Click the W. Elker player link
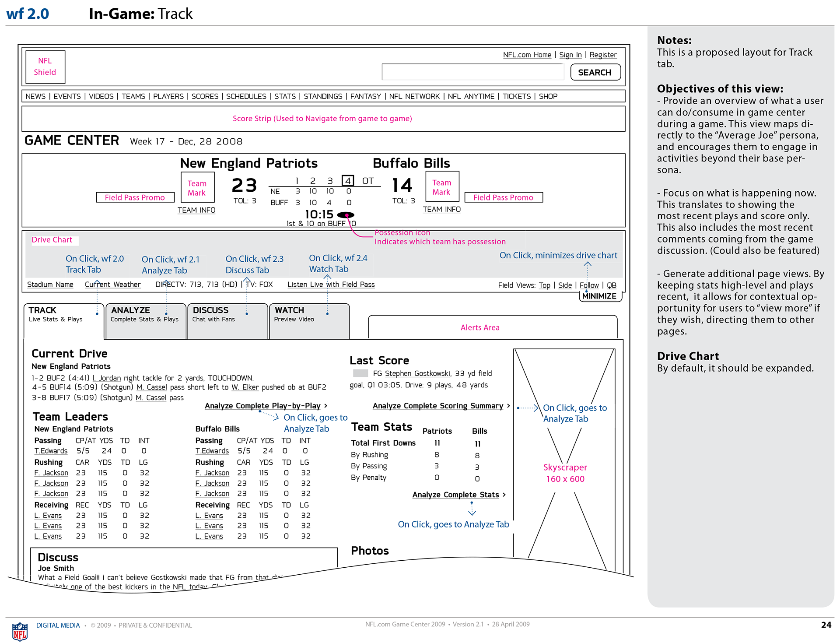 [245, 387]
